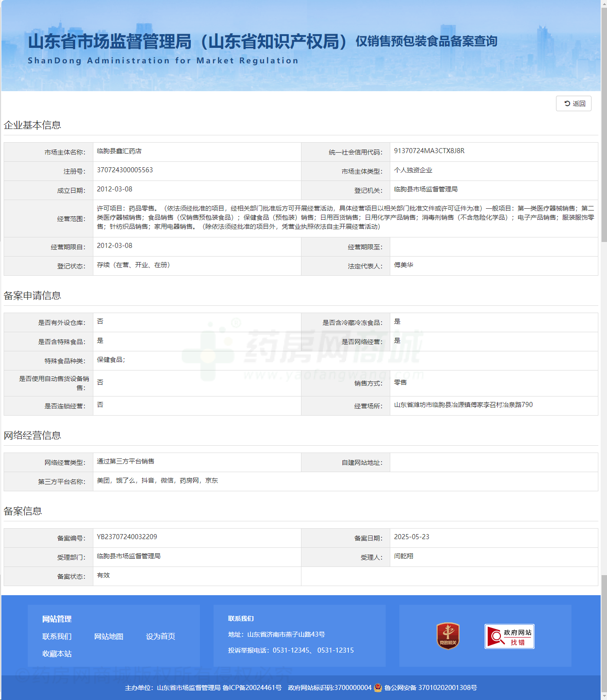Open the 政府网站找错 badge

(x=509, y=636)
